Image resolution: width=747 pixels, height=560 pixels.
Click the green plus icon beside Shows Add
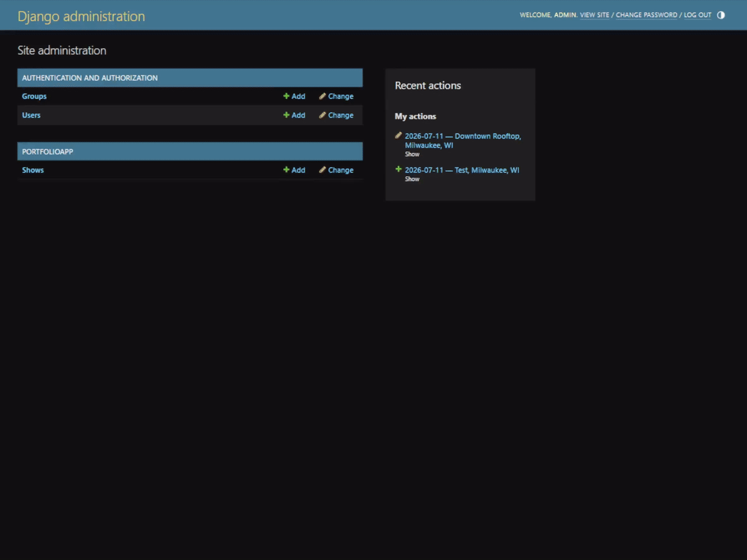click(x=286, y=170)
